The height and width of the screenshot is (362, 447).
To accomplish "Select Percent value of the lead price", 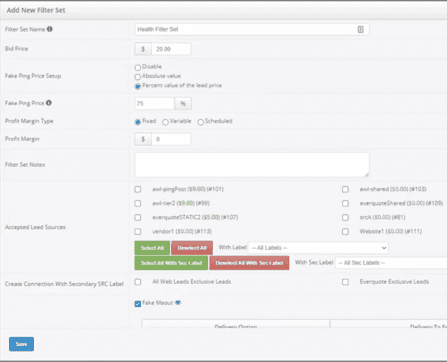I will click(138, 86).
